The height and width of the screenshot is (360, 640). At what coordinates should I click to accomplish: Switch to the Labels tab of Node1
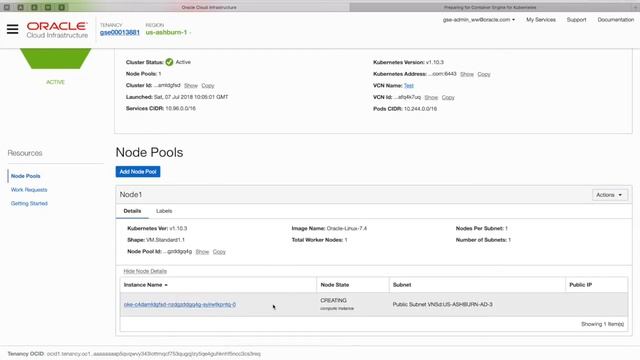coord(164,211)
